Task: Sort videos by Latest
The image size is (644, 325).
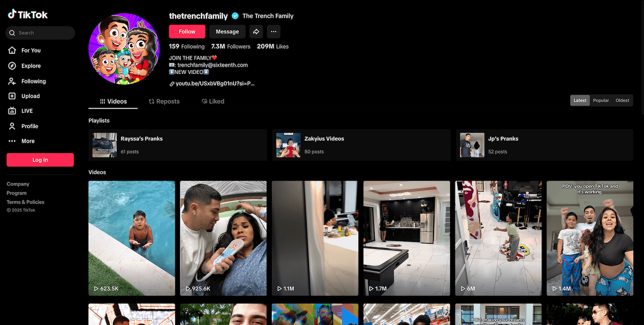Action: pos(580,100)
